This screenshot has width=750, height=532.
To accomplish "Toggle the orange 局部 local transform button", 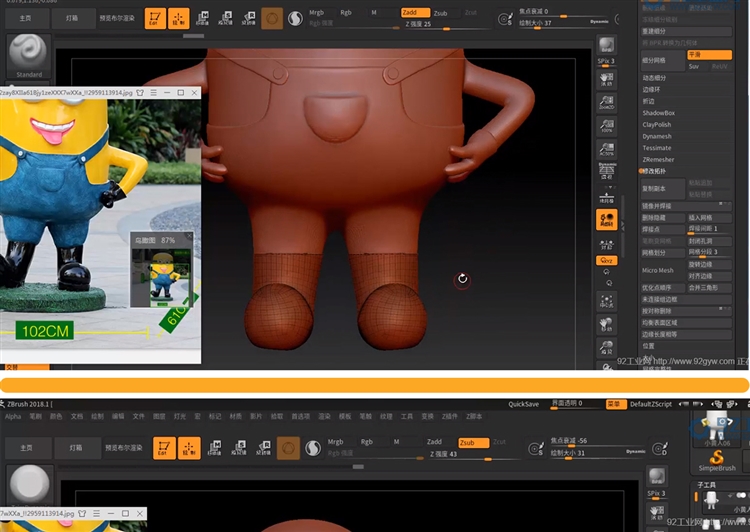I will (x=607, y=220).
